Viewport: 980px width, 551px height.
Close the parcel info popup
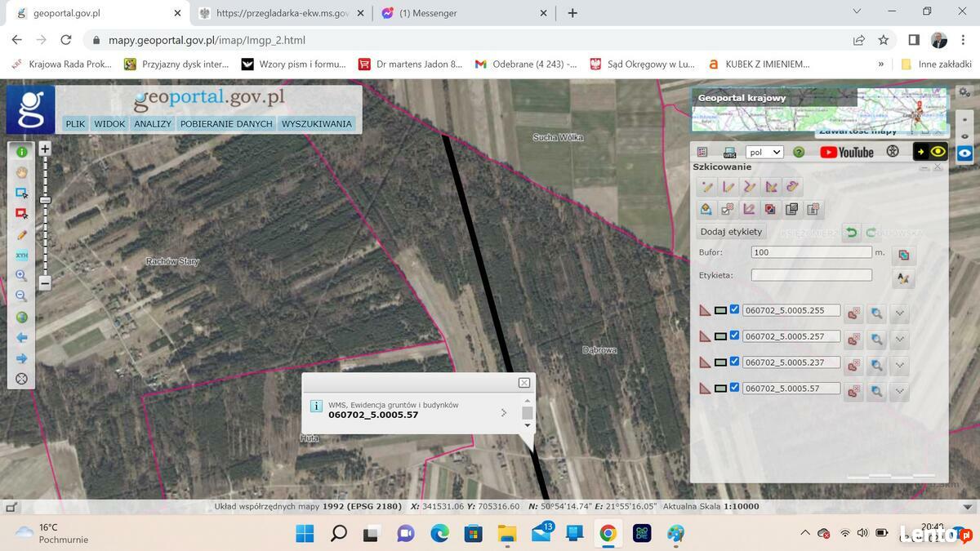pyautogui.click(x=524, y=383)
